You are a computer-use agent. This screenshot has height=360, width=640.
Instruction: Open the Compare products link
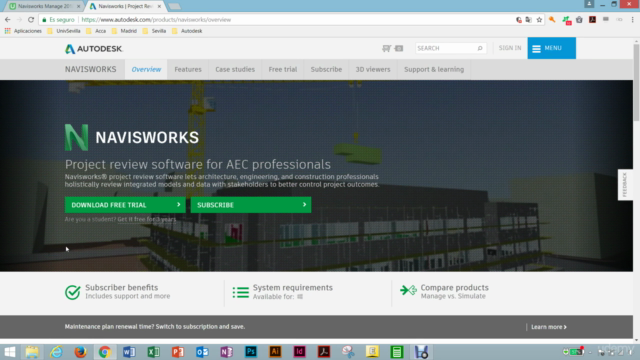point(454,287)
